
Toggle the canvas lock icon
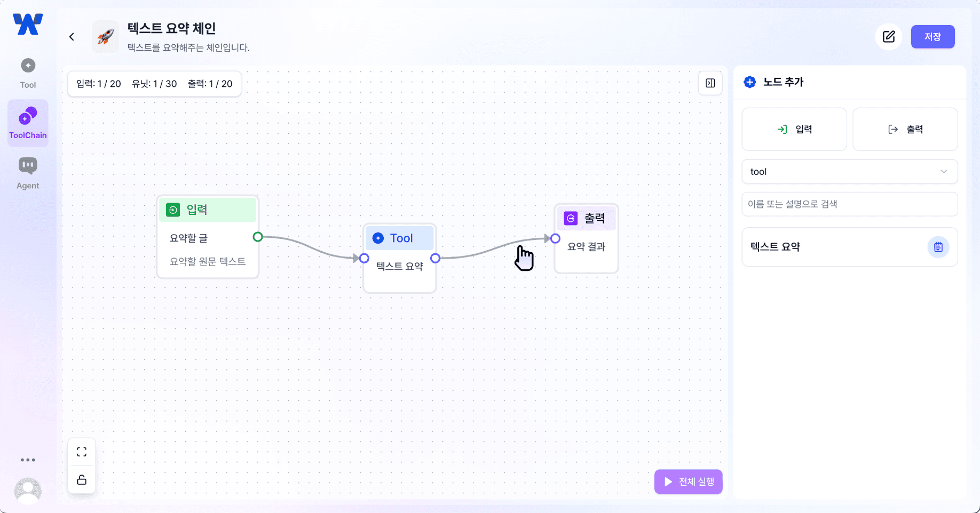coord(82,480)
